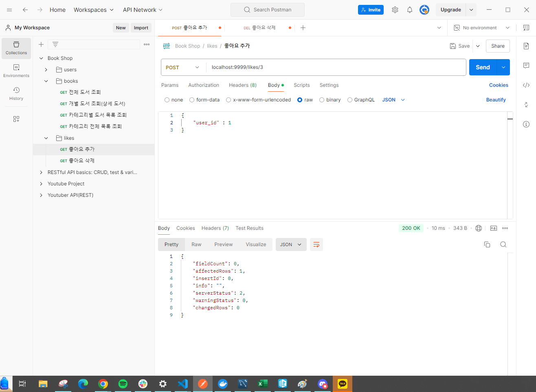Open Visual Studio Code from the taskbar
The height and width of the screenshot is (392, 536).
[x=183, y=384]
